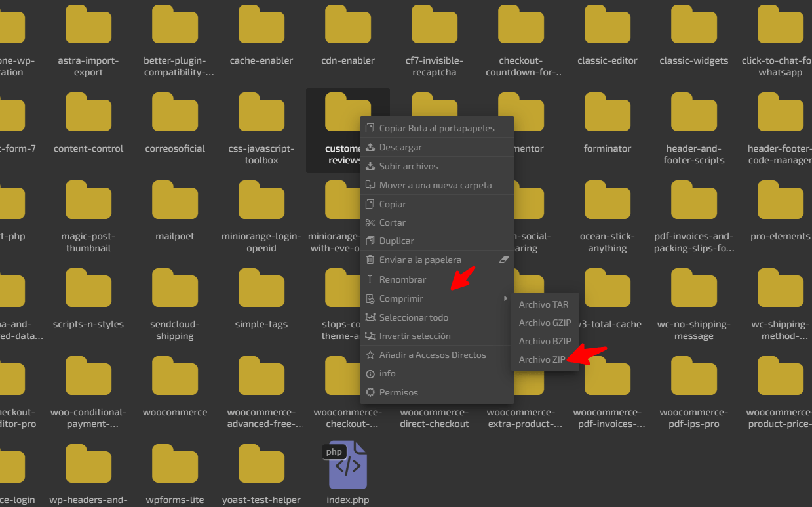Select Renombrar menu entry

click(437, 279)
